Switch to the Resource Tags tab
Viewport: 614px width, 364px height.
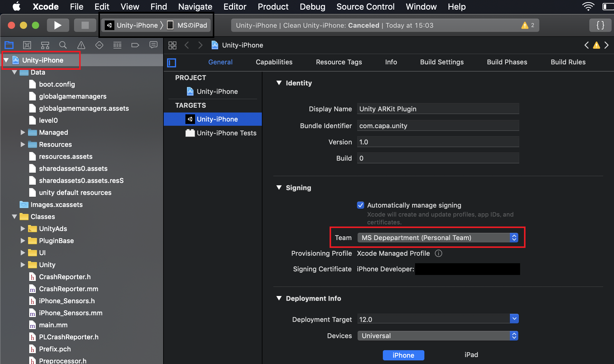[339, 62]
